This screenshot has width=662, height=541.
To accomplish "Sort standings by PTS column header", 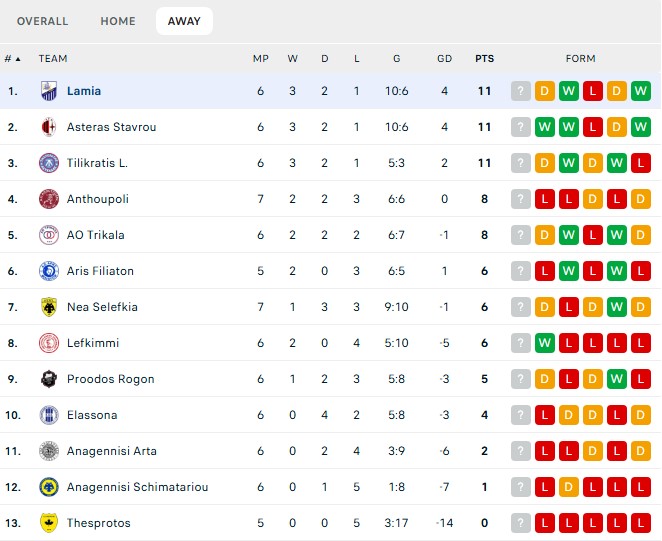I will pyautogui.click(x=484, y=59).
